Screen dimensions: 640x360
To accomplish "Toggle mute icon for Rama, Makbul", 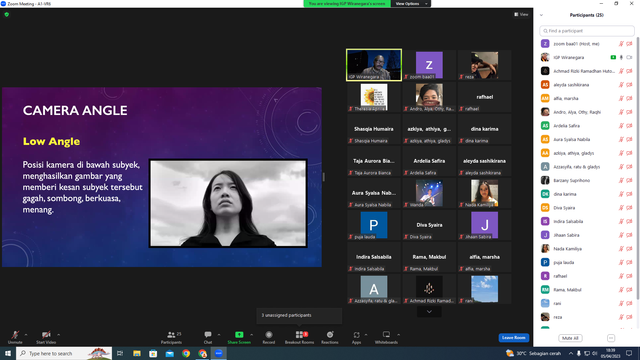I will [x=621, y=290].
